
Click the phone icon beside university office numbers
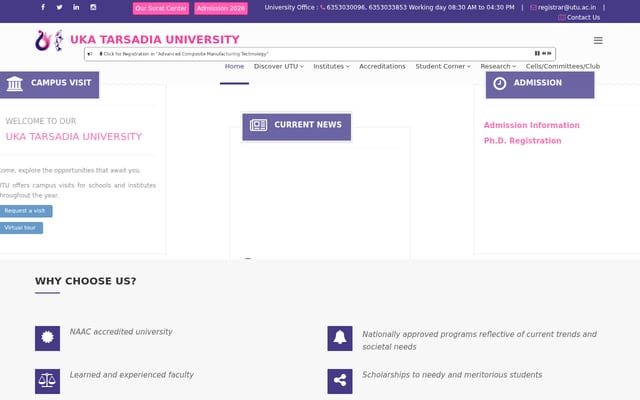pos(322,7)
